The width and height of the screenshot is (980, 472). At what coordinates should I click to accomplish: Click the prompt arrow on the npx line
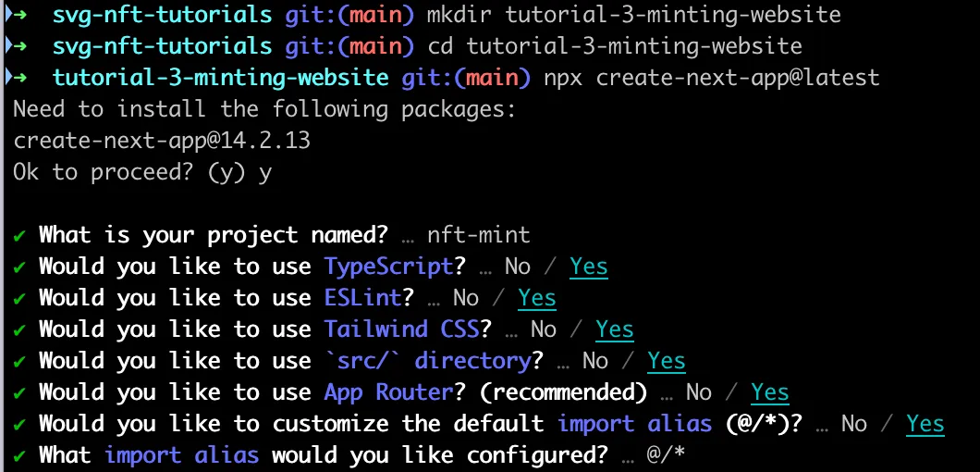(x=19, y=78)
